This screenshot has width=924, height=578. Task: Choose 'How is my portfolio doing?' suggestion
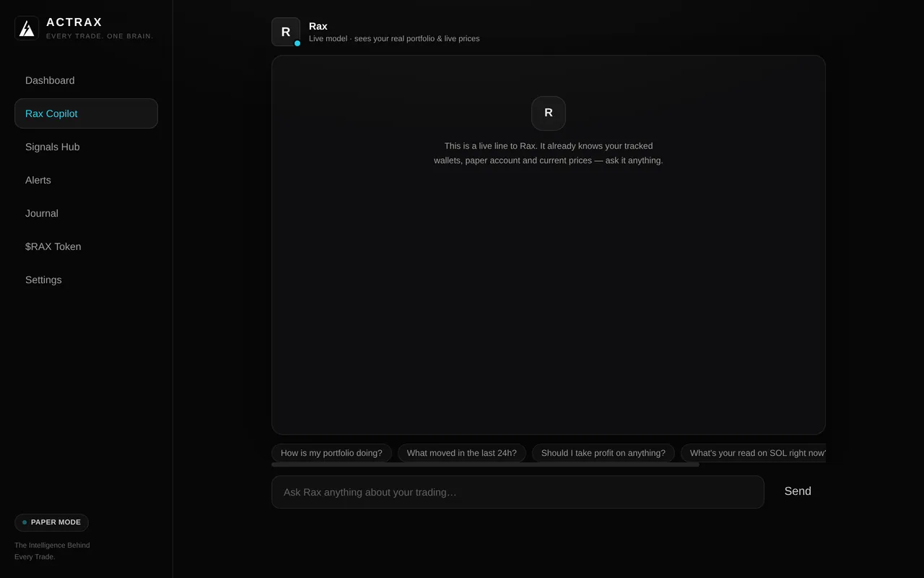tap(331, 453)
